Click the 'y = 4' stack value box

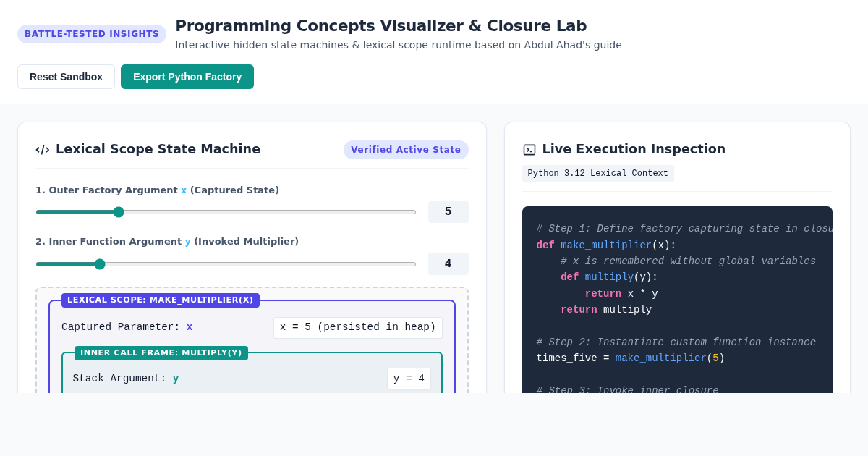click(409, 379)
